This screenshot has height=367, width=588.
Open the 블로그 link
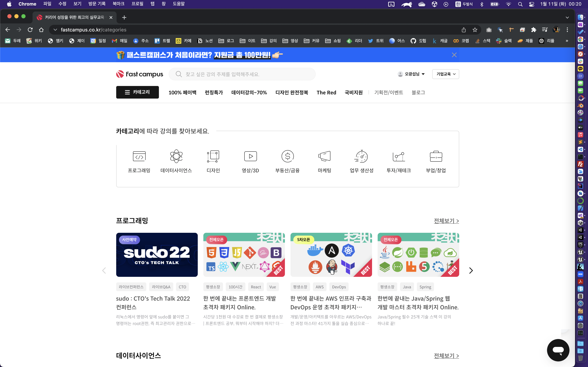(x=418, y=92)
